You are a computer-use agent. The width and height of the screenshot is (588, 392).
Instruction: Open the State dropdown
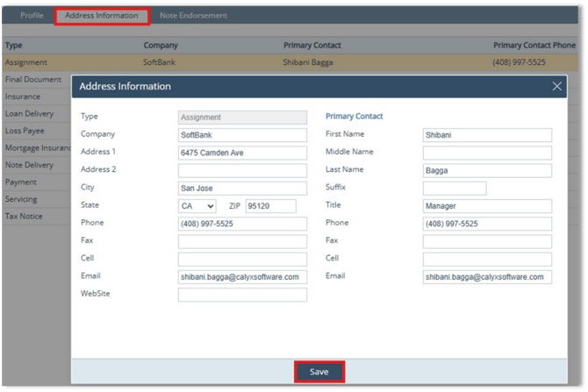197,206
